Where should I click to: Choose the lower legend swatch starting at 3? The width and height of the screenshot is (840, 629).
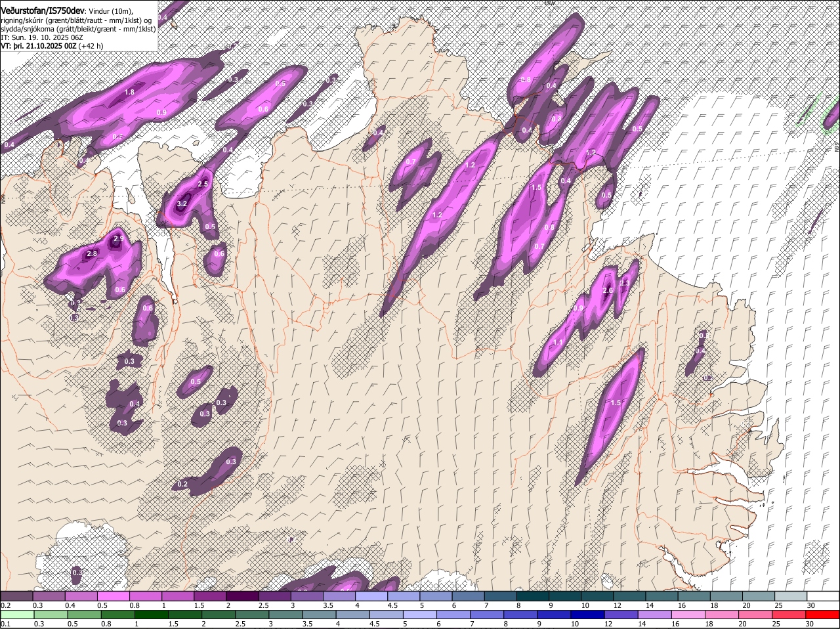click(x=285, y=615)
